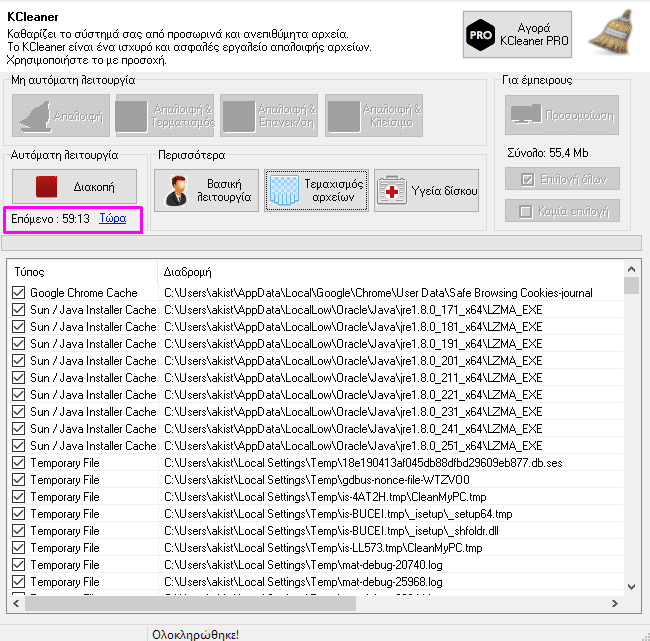This screenshot has height=641, width=650.
Task: Click the Τώρα link
Action: coord(112,218)
